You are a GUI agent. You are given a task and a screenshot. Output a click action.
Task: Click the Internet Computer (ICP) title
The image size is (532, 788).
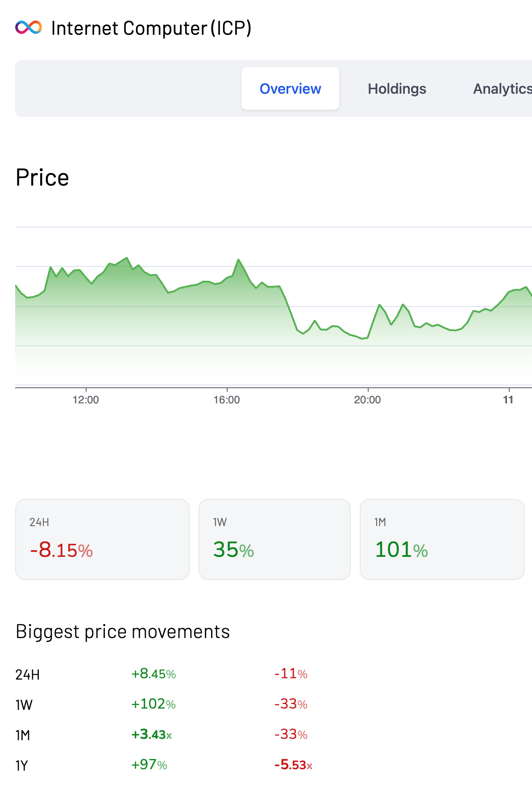[x=151, y=28]
